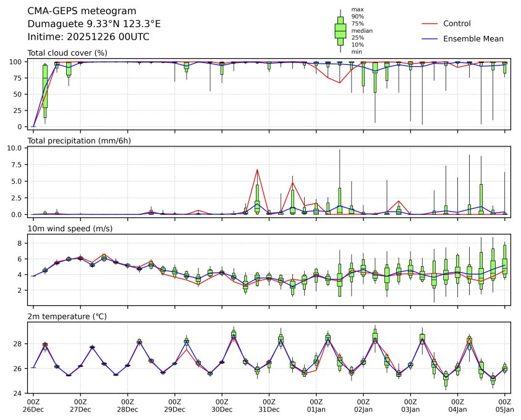Click the Dumaguete coordinates text
This screenshot has height=420, width=521.
pyautogui.click(x=94, y=23)
